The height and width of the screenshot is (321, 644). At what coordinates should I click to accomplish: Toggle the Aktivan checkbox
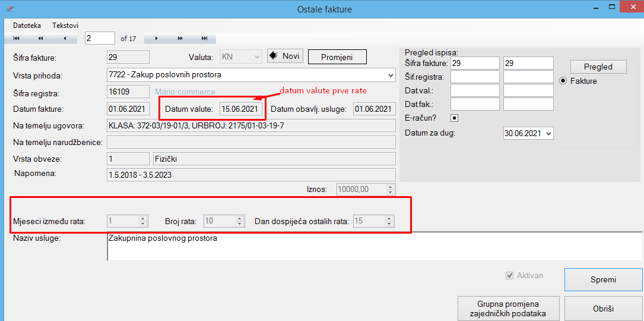coord(509,276)
